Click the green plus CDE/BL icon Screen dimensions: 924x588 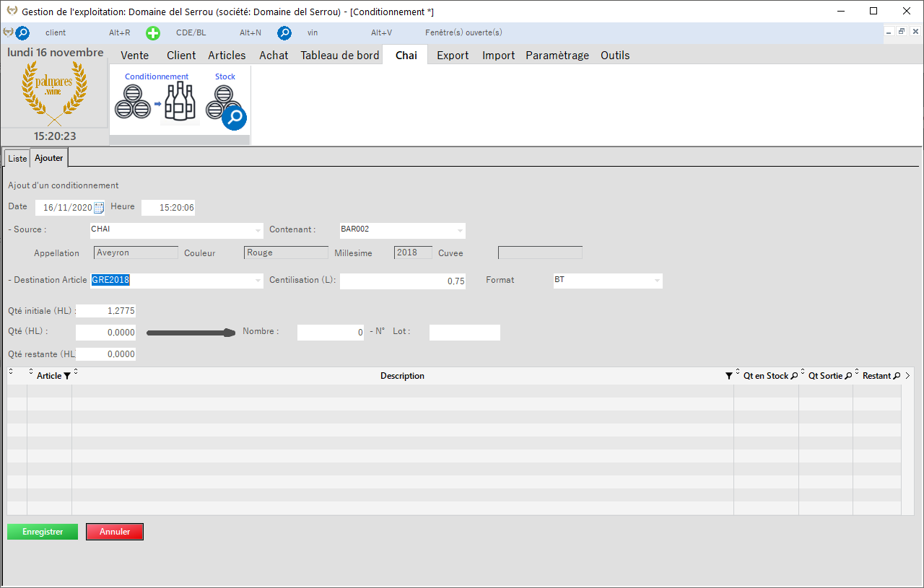coord(153,32)
